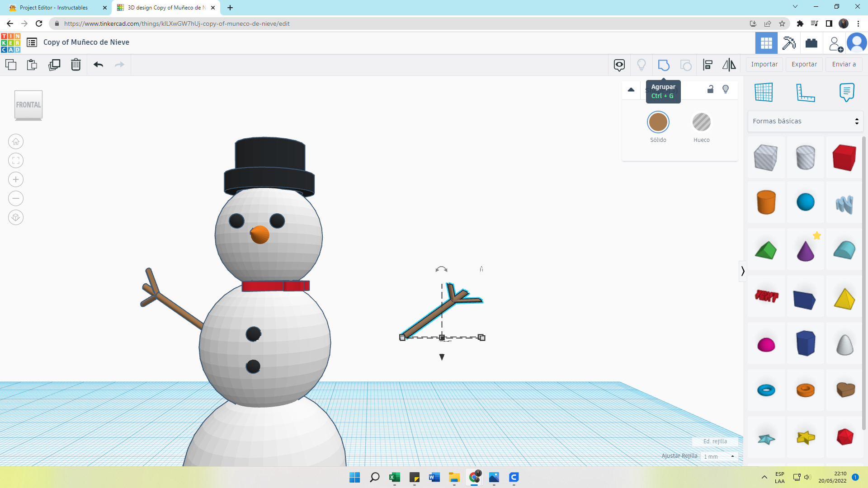Select the Workplane tool

pyautogui.click(x=764, y=92)
